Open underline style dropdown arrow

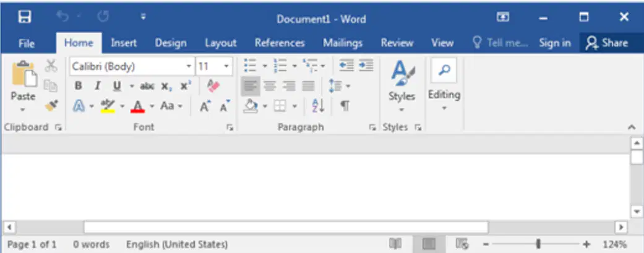(132, 86)
